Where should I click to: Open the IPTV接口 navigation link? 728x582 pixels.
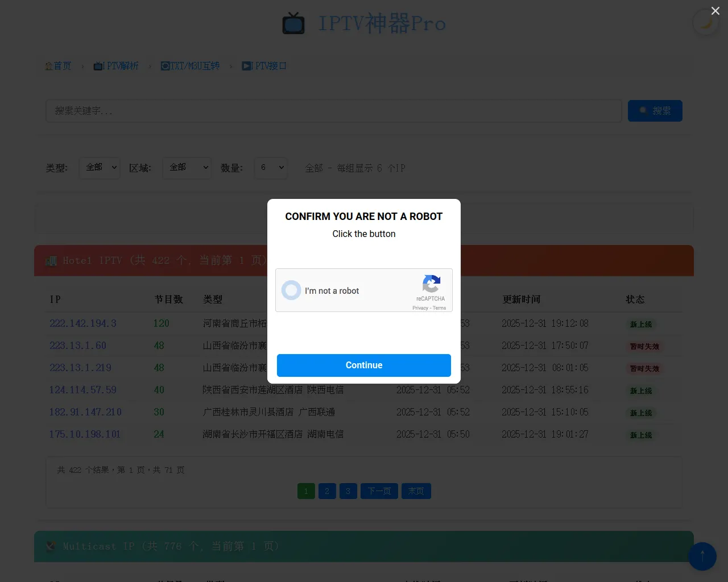264,66
